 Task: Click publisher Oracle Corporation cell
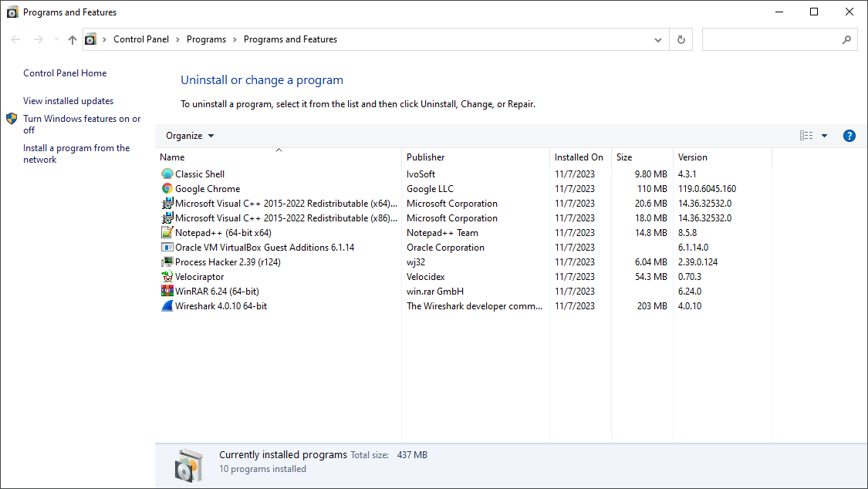(445, 248)
